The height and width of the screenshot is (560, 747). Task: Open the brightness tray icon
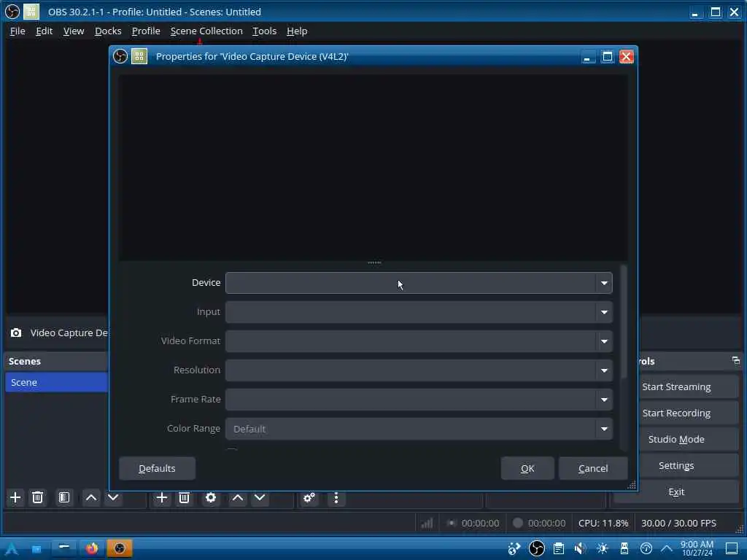point(603,548)
